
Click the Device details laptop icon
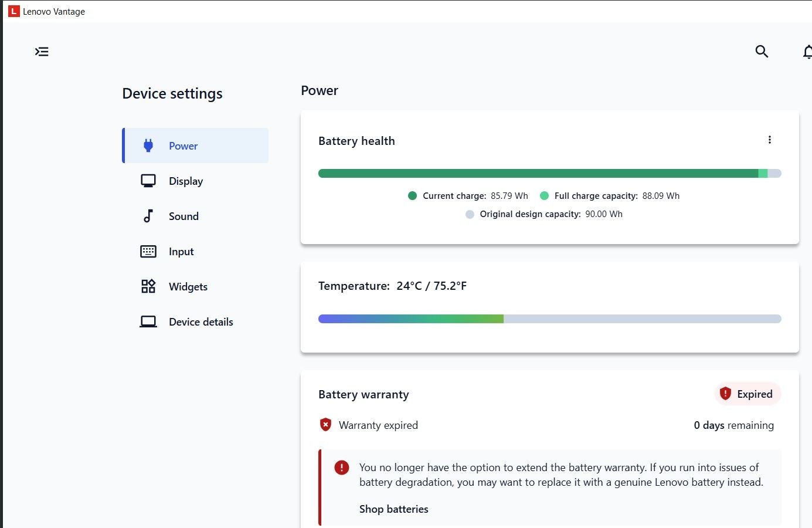click(x=148, y=321)
